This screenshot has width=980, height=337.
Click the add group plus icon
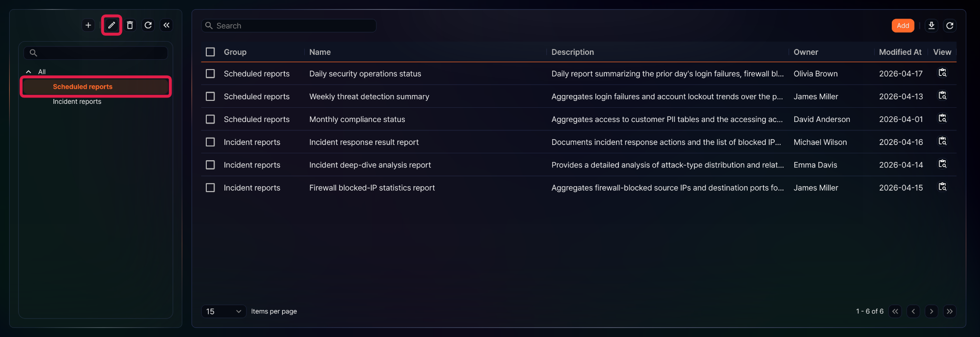[x=88, y=25]
